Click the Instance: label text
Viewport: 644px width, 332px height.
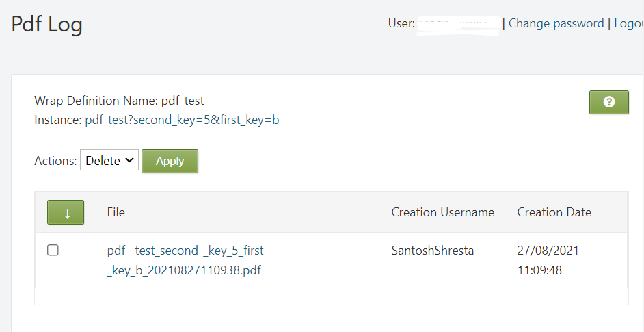58,120
